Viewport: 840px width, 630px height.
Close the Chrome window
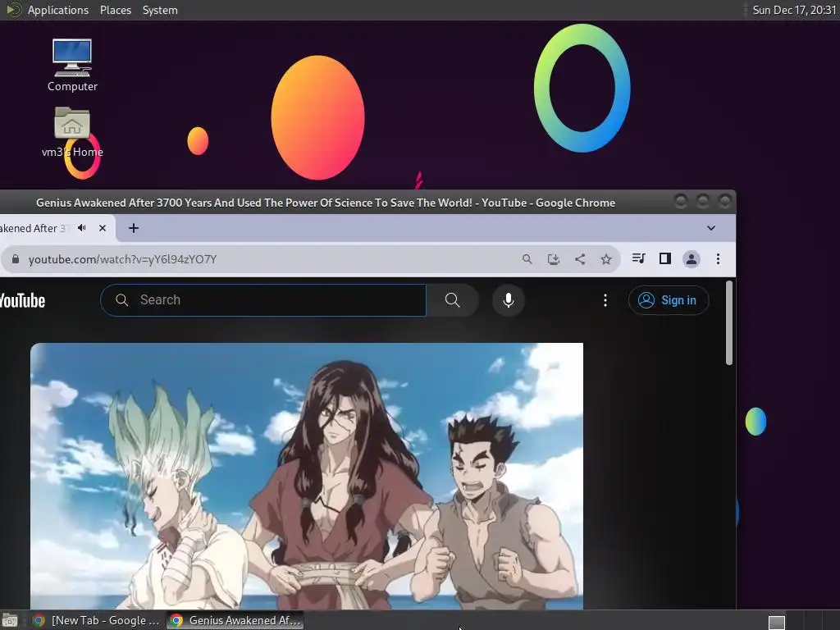coord(724,202)
